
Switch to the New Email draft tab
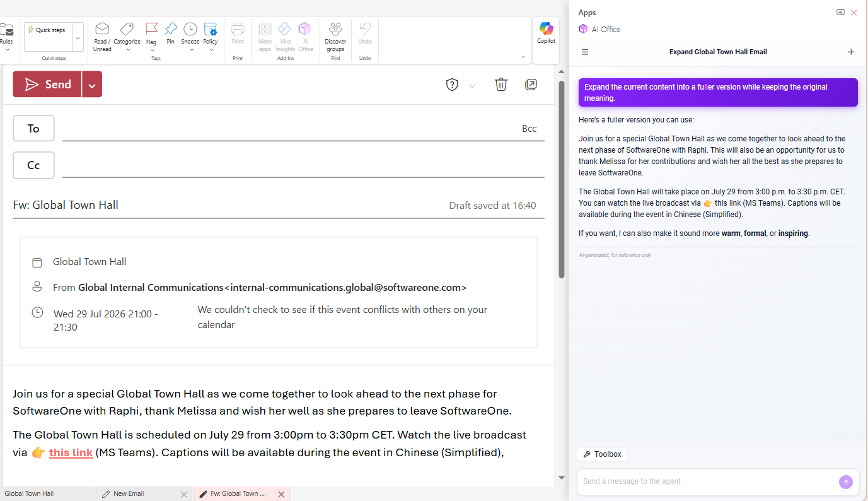click(138, 494)
